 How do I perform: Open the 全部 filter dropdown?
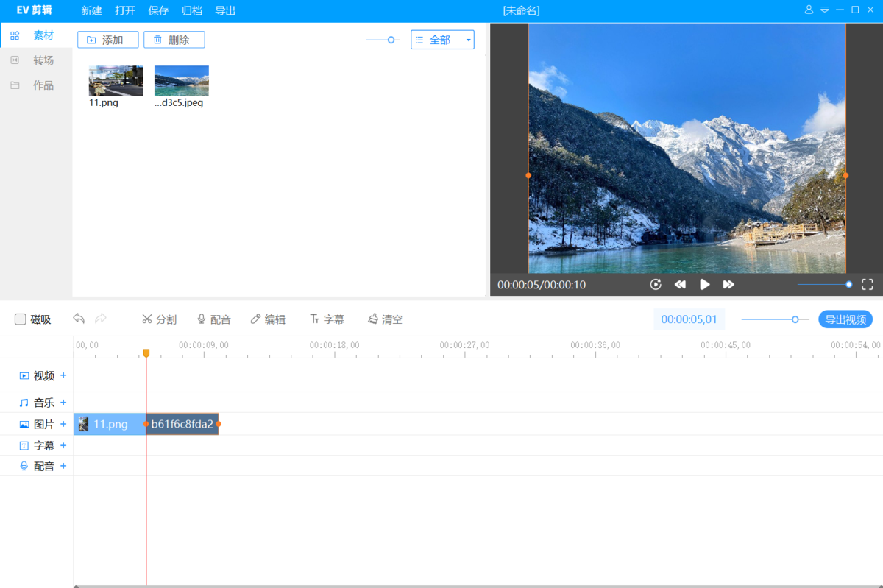(442, 40)
